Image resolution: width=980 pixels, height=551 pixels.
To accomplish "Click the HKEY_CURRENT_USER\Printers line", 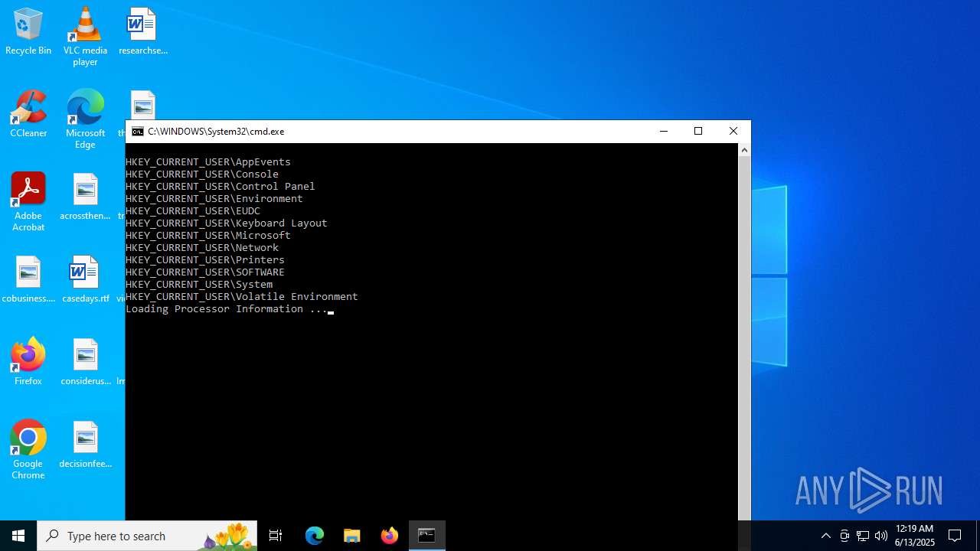I will point(205,260).
